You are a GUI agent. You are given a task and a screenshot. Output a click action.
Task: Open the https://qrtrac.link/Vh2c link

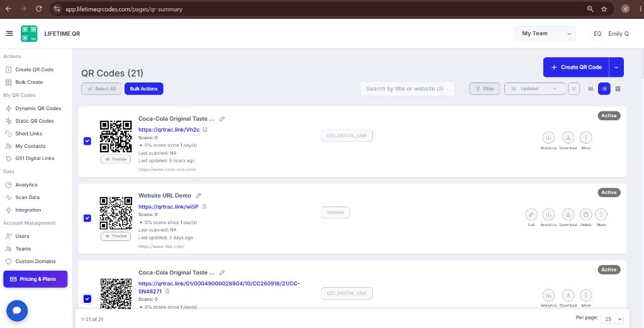[169, 130]
